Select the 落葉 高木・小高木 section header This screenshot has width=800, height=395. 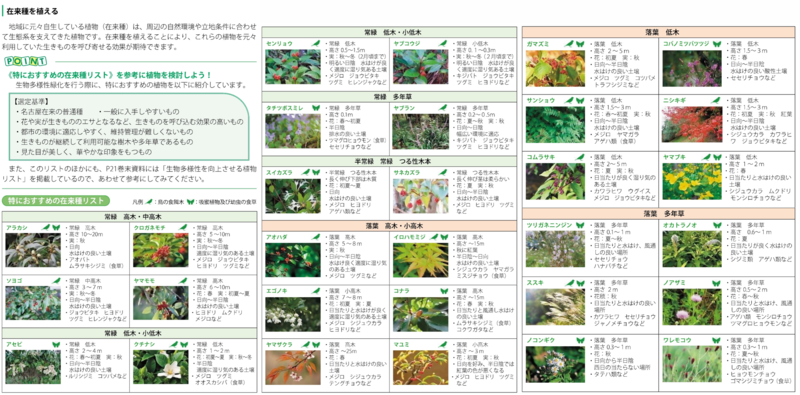coord(389,225)
